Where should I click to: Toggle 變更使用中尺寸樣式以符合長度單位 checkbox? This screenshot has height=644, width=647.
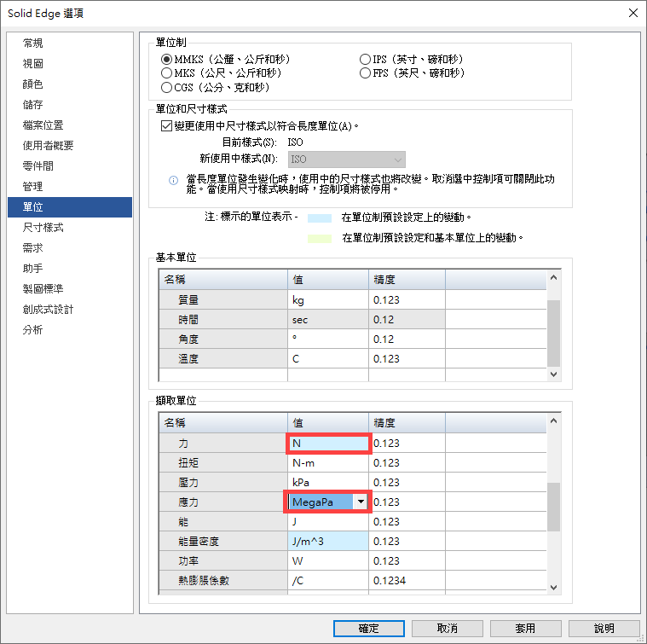[166, 125]
